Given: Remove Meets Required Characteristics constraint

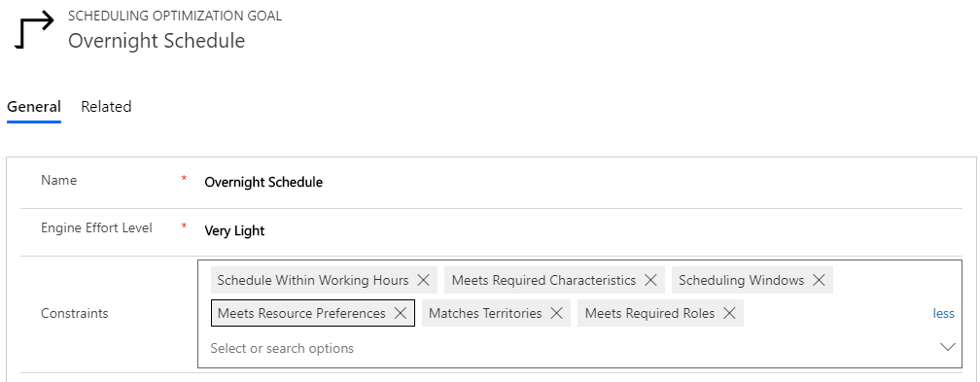Looking at the screenshot, I should click(x=650, y=280).
